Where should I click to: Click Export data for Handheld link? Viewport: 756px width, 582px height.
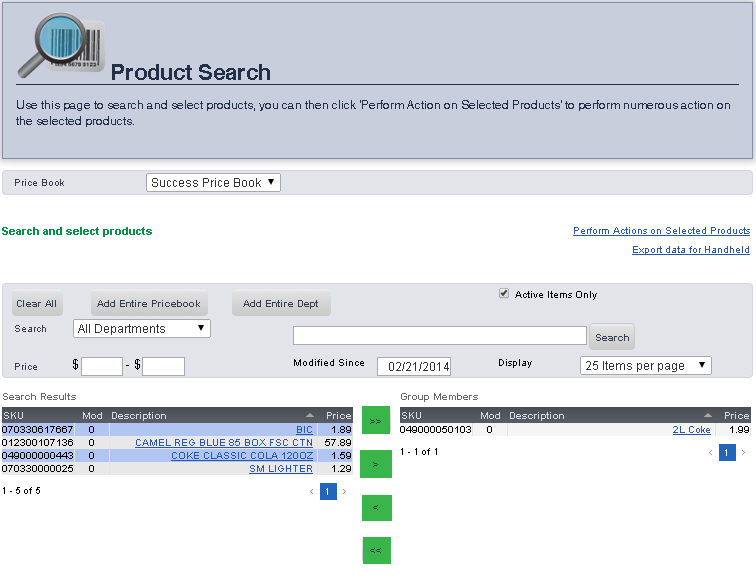click(x=690, y=250)
